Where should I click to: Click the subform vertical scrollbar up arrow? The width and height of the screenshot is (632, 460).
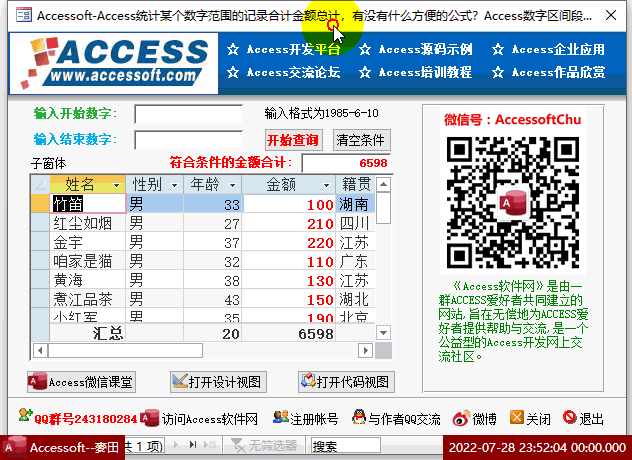click(383, 185)
